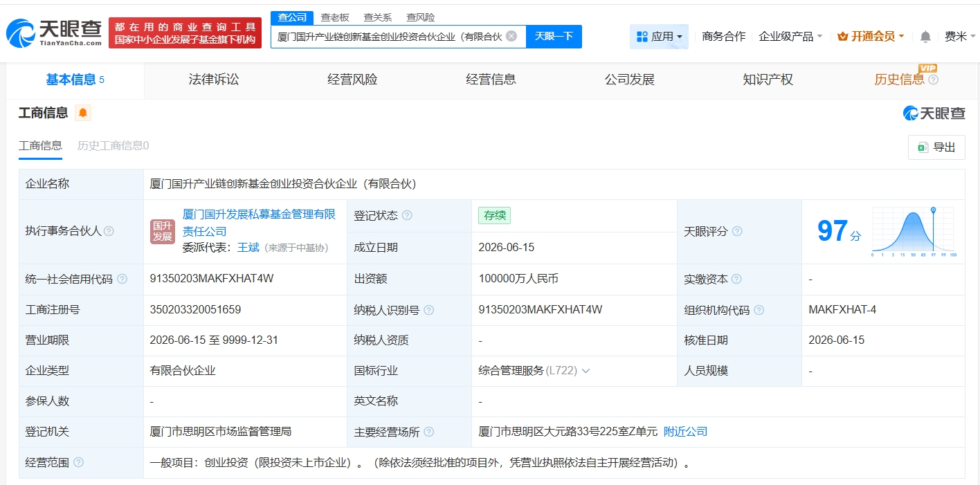Select 100000万人民币 capital value
Viewport: 980px width, 485px height.
click(518, 279)
